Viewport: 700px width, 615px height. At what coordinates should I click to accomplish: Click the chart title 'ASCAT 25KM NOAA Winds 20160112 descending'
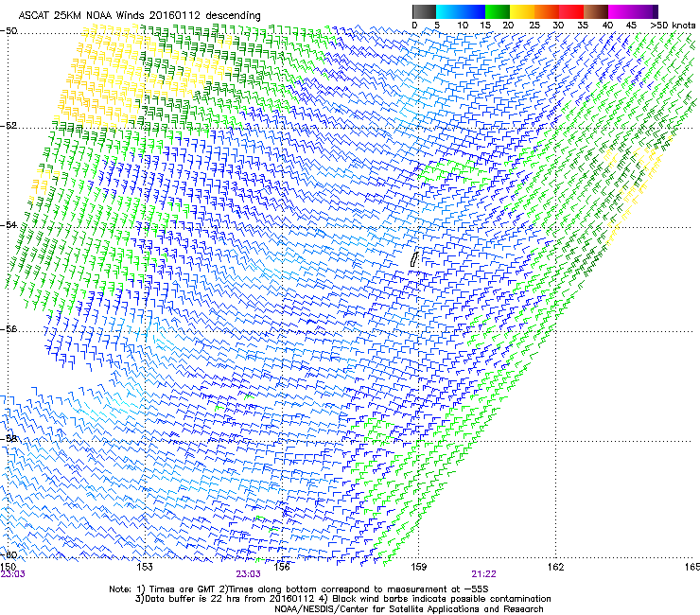coord(139,15)
